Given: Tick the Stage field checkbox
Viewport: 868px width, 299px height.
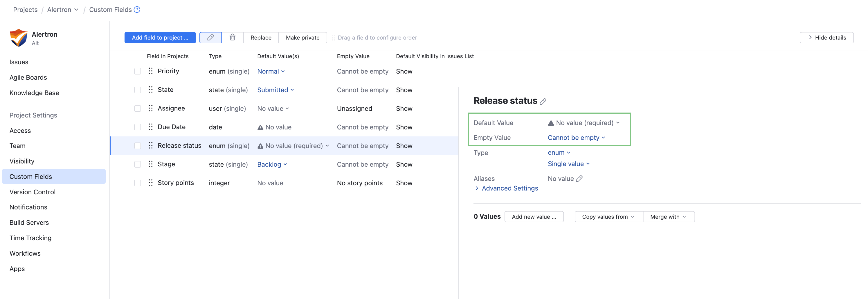Looking at the screenshot, I should pyautogui.click(x=138, y=164).
